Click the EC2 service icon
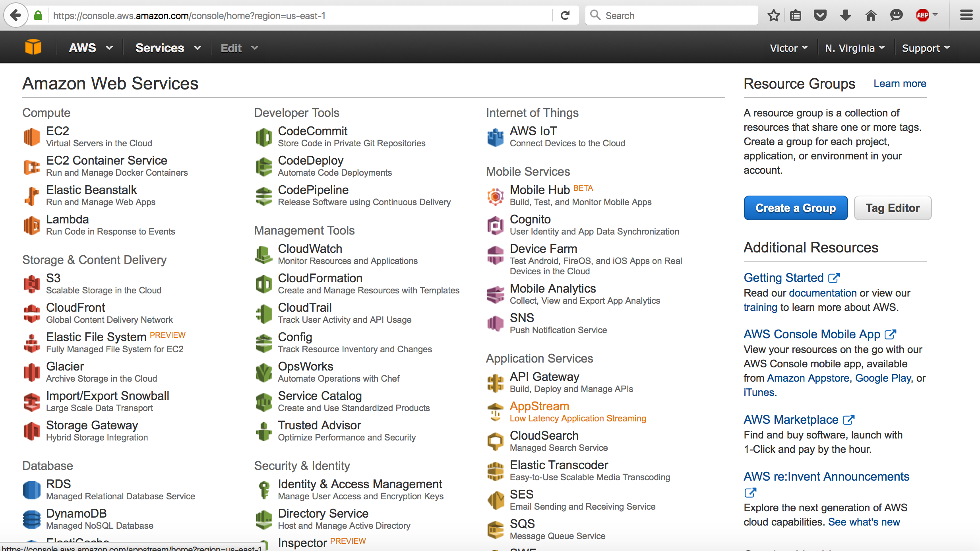The width and height of the screenshot is (980, 551). 31,137
